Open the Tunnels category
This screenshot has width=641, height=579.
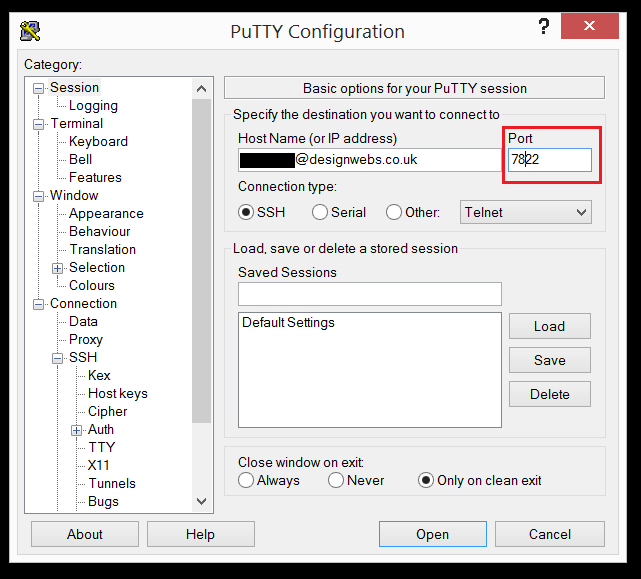point(111,483)
